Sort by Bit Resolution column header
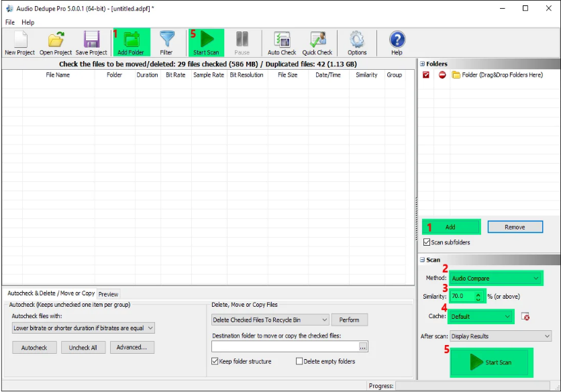Viewport: 561px width, 392px height. (x=246, y=75)
